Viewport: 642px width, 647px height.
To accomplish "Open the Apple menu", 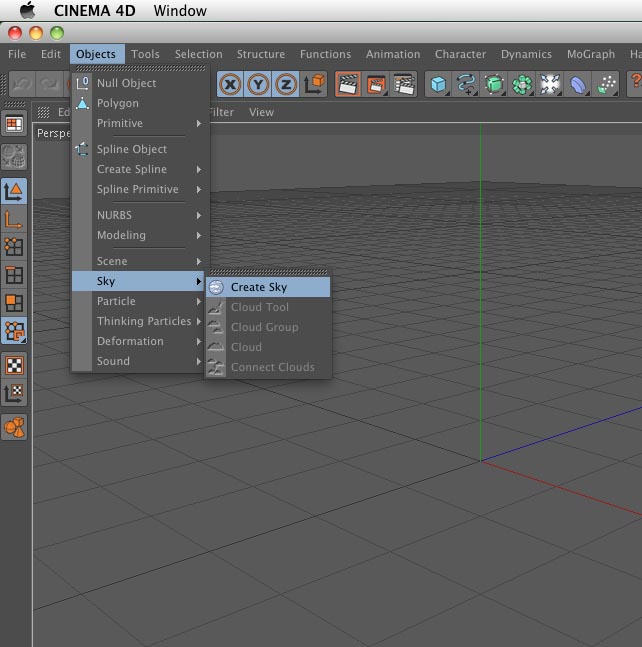I will 28,10.
